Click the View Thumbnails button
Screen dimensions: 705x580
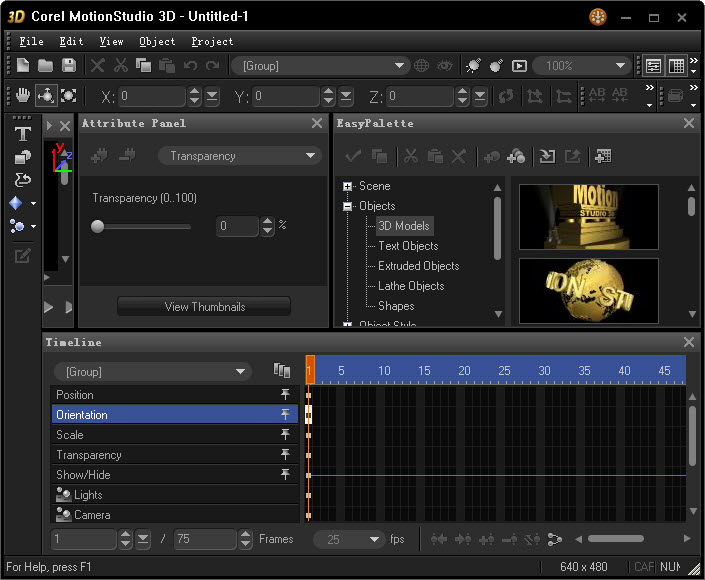[x=204, y=306]
